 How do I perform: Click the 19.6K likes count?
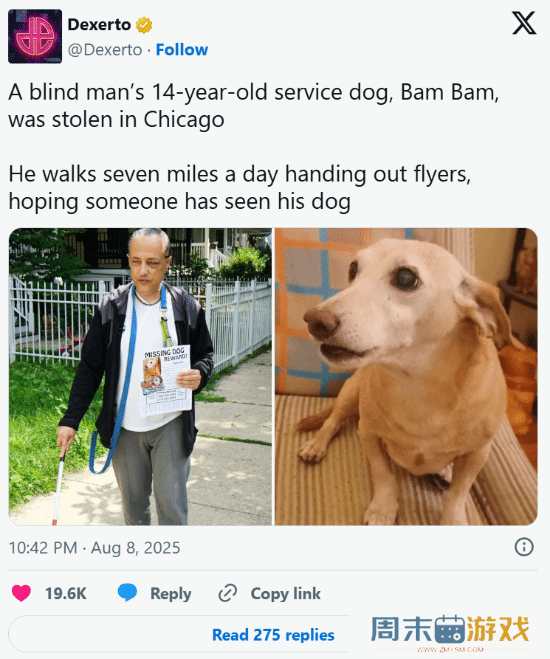66,593
